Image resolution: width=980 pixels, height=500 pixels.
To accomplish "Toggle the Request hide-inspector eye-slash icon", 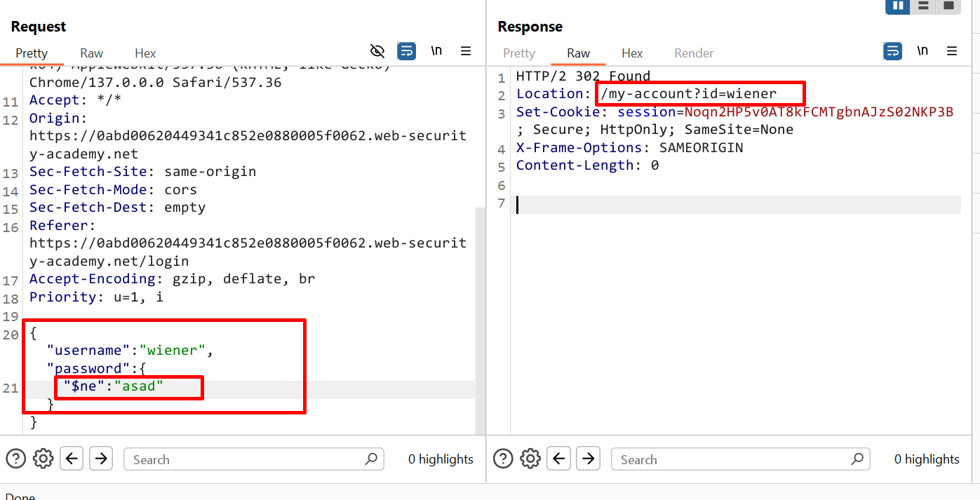I will [377, 51].
